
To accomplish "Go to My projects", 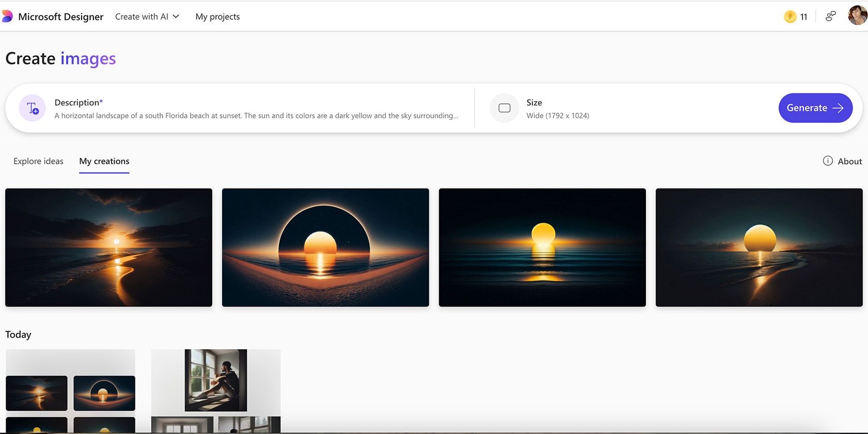I will pyautogui.click(x=218, y=17).
